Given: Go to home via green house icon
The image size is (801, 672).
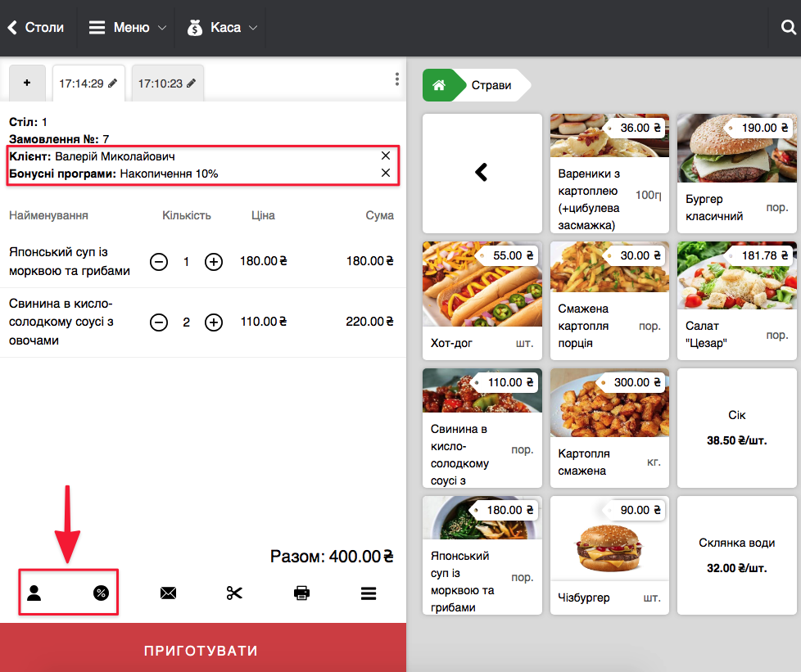Looking at the screenshot, I should pyautogui.click(x=440, y=85).
